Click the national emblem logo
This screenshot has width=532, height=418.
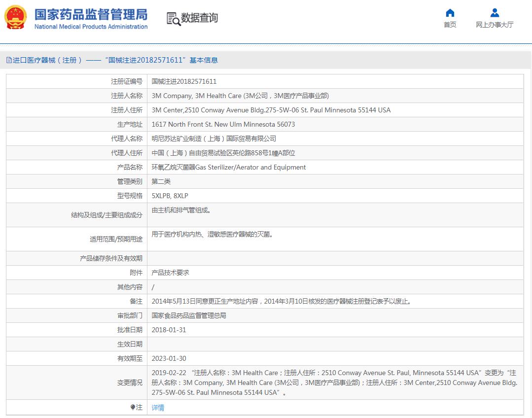click(15, 17)
